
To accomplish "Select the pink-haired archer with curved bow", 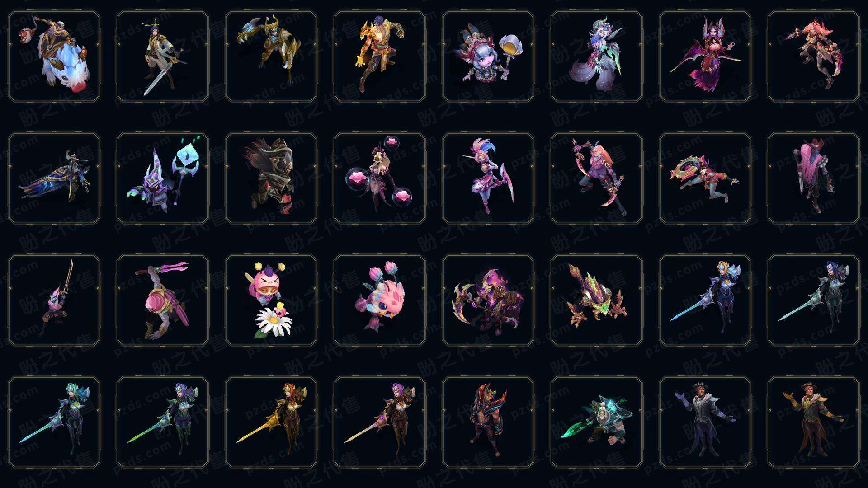I will [x=597, y=178].
